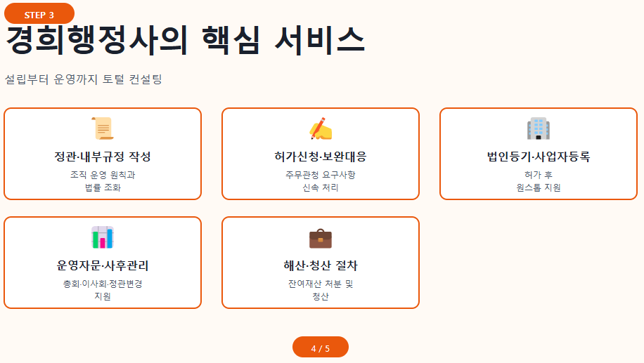Click the briefcase icon

point(321,238)
